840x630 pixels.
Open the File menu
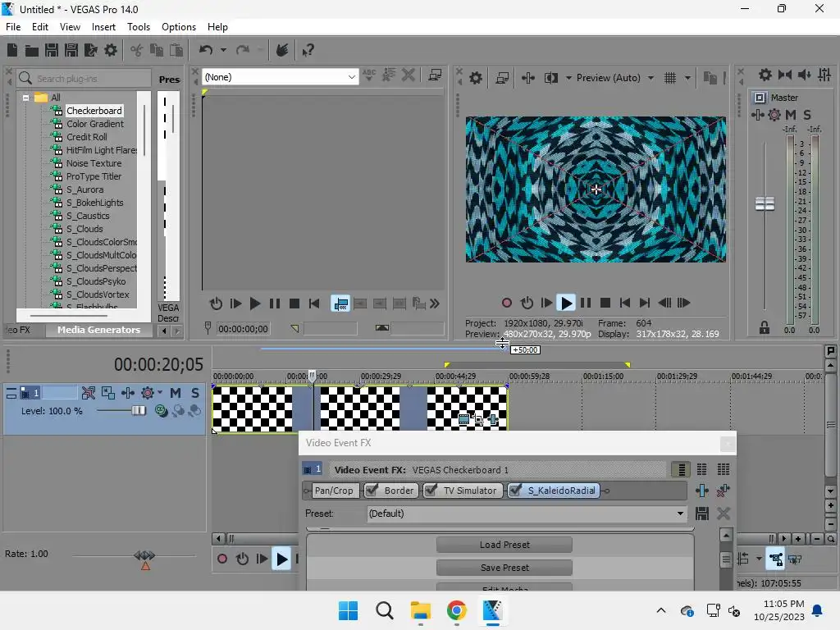click(13, 27)
